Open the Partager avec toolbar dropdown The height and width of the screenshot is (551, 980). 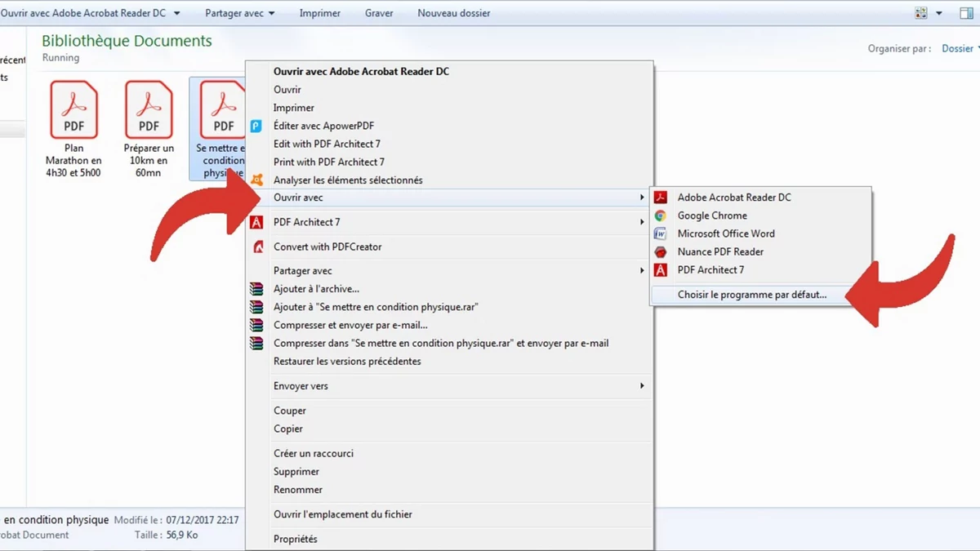239,12
